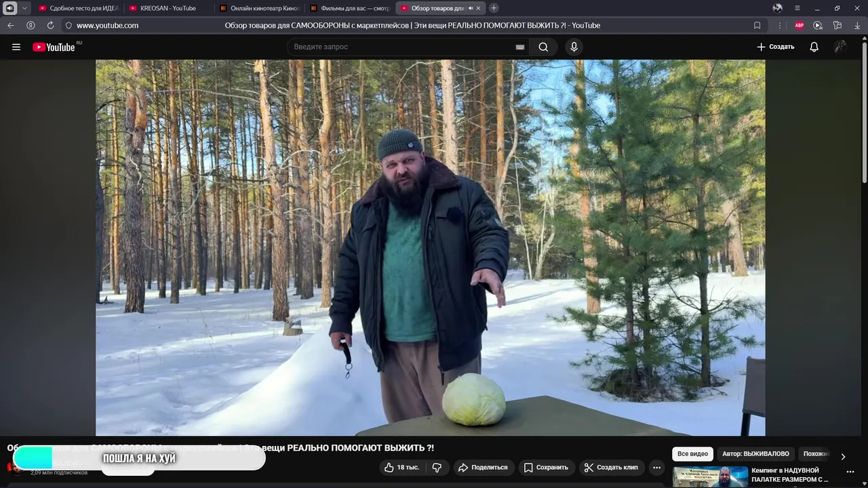Switch to Фильмы для вас tab
This screenshot has height=488, width=868.
tap(349, 8)
